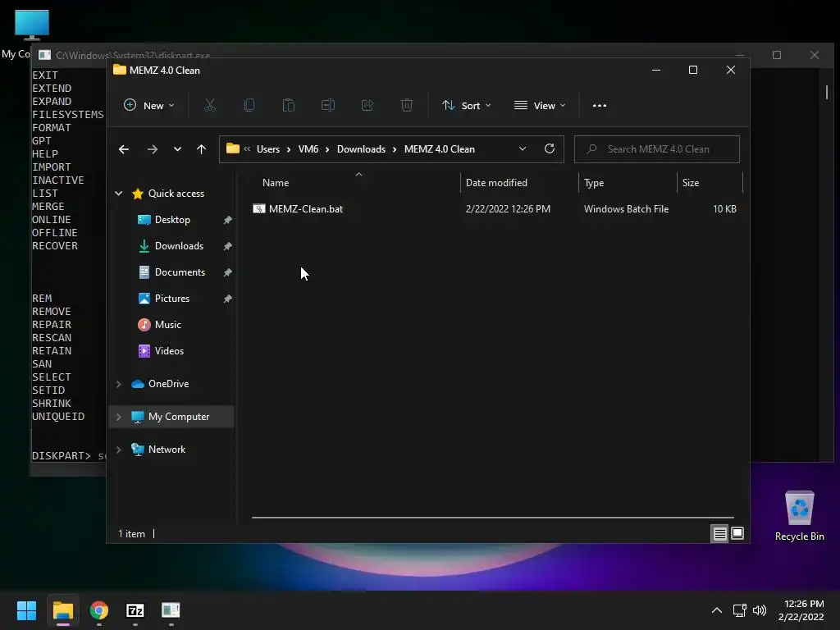Image resolution: width=840 pixels, height=630 pixels.
Task: Click the Copy icon in toolbar
Action: (249, 106)
